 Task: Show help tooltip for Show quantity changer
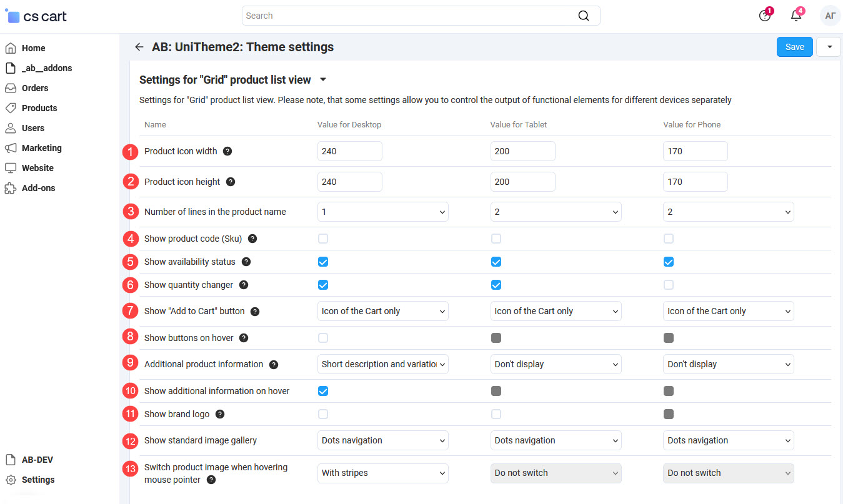244,285
